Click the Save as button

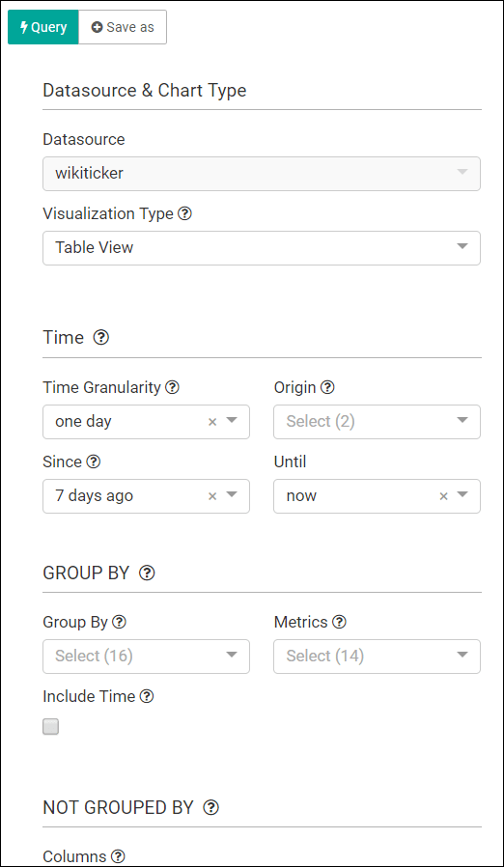tap(123, 27)
